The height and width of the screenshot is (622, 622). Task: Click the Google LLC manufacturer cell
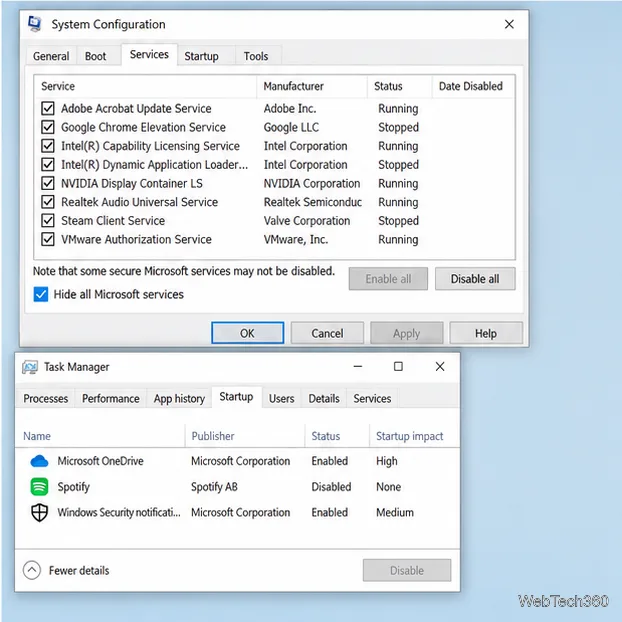pyautogui.click(x=291, y=127)
